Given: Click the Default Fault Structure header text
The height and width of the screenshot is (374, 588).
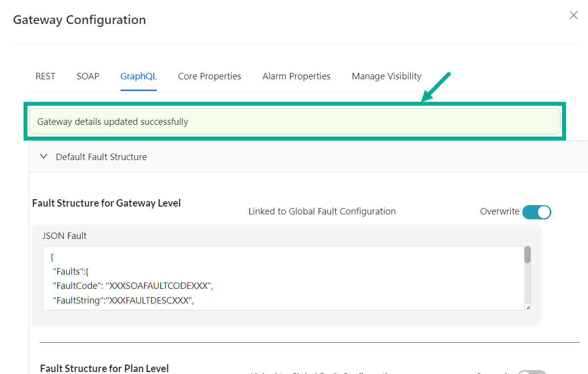Looking at the screenshot, I should tap(101, 157).
